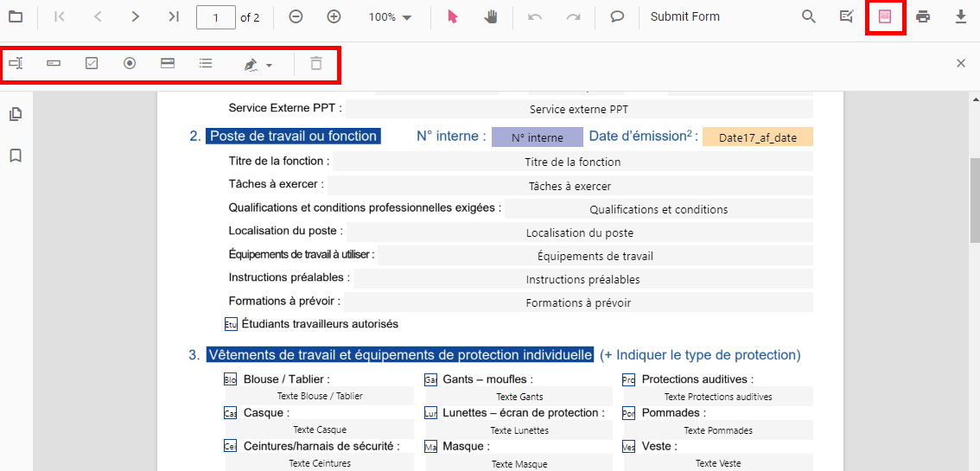
Task: Add a checkbox form field
Action: click(x=92, y=63)
